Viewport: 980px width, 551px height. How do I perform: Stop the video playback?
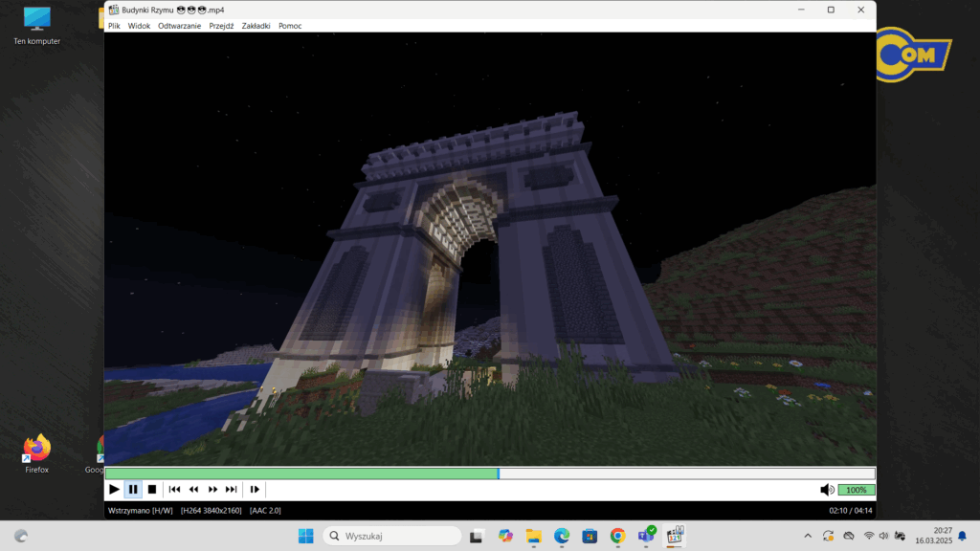point(152,490)
